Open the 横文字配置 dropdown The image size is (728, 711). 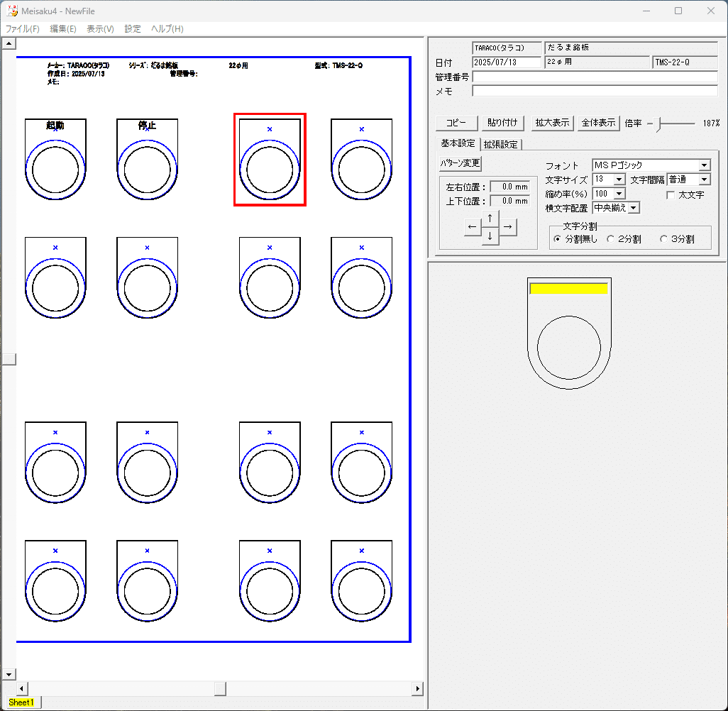pos(634,208)
